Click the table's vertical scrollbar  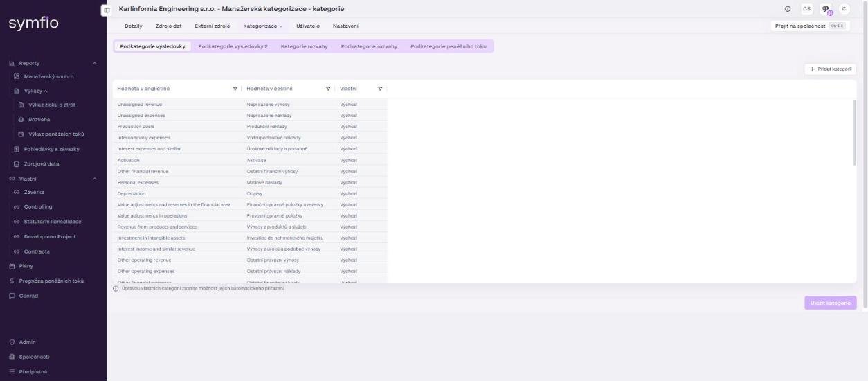[x=854, y=132]
